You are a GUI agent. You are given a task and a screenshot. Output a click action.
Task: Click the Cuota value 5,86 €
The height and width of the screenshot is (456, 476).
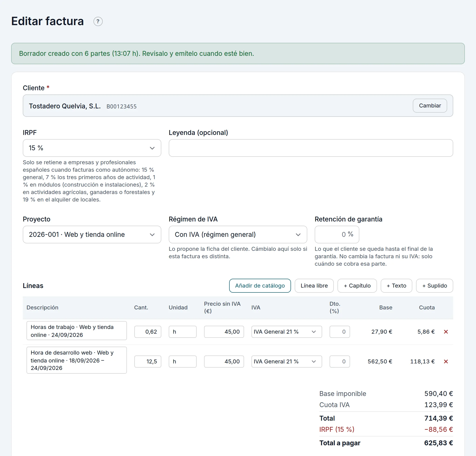426,332
